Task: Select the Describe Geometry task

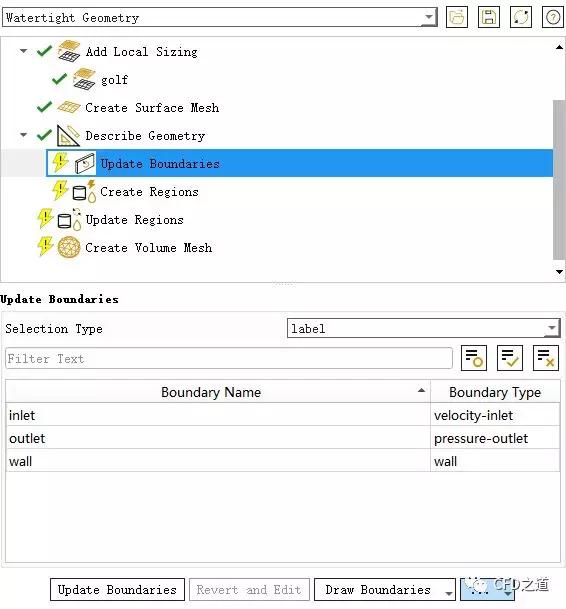Action: click(x=145, y=136)
